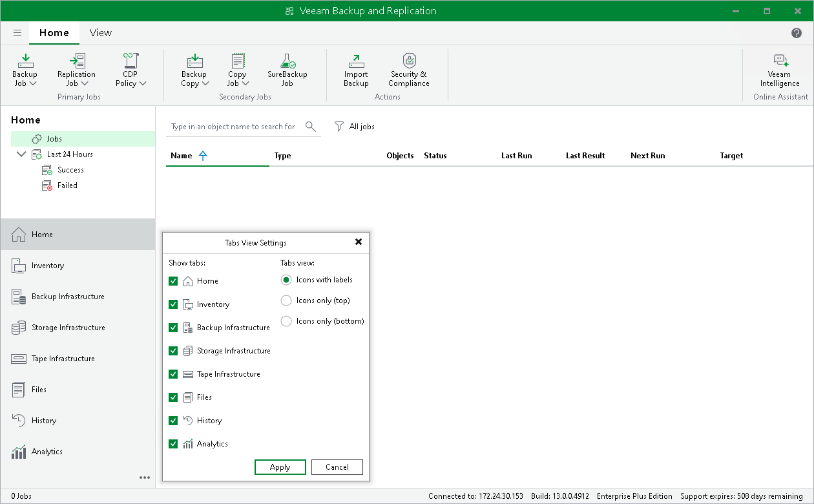Viewport: 814px width, 504px height.
Task: Sort by the Name column arrow
Action: (203, 156)
